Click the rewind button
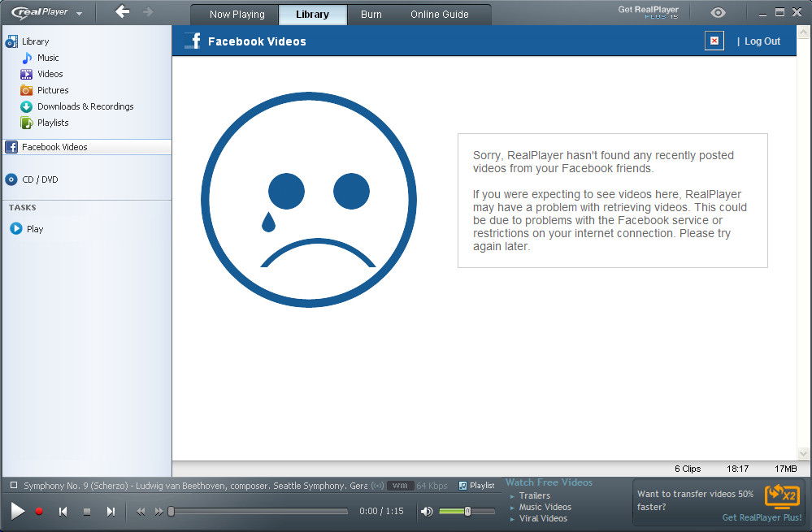Image resolution: width=812 pixels, height=532 pixels. pyautogui.click(x=141, y=512)
